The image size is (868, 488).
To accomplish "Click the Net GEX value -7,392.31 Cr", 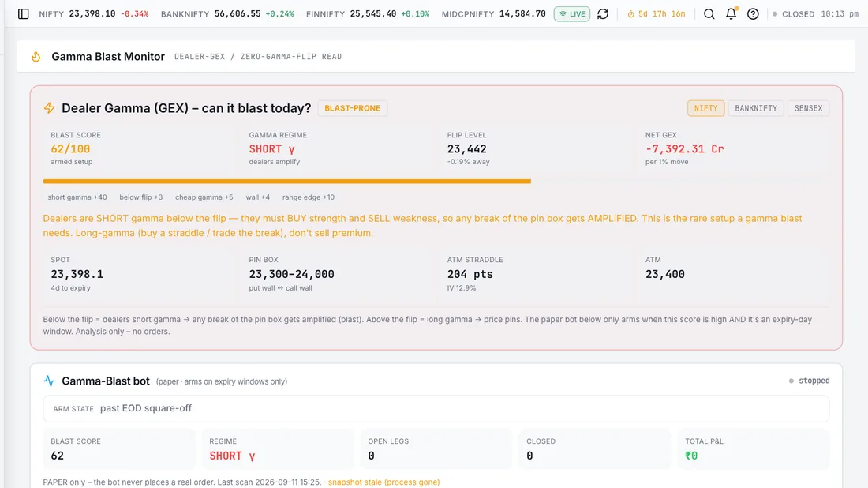I will point(685,149).
